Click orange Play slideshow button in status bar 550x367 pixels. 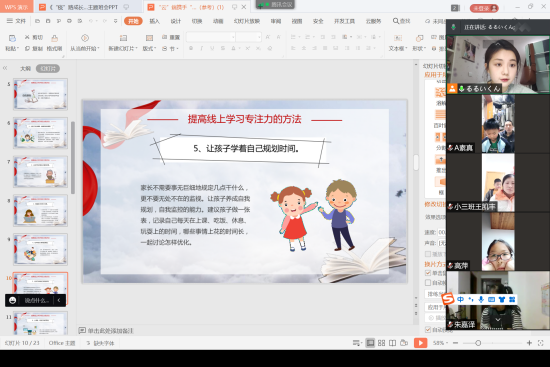tap(420, 343)
